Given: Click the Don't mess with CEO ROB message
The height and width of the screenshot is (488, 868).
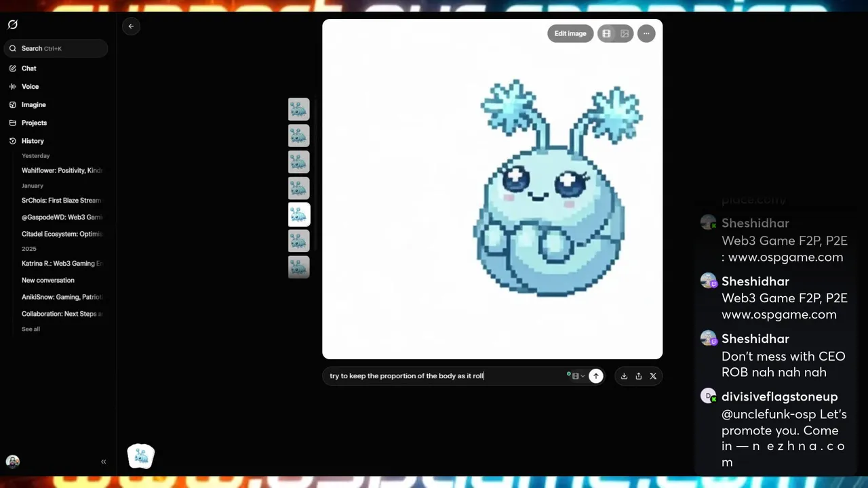Looking at the screenshot, I should coord(783,364).
